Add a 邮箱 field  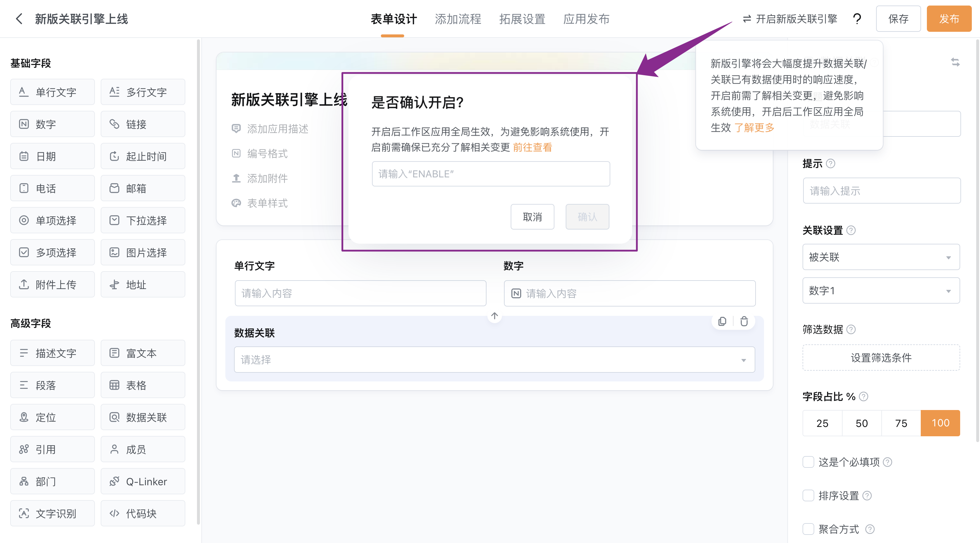tap(143, 188)
